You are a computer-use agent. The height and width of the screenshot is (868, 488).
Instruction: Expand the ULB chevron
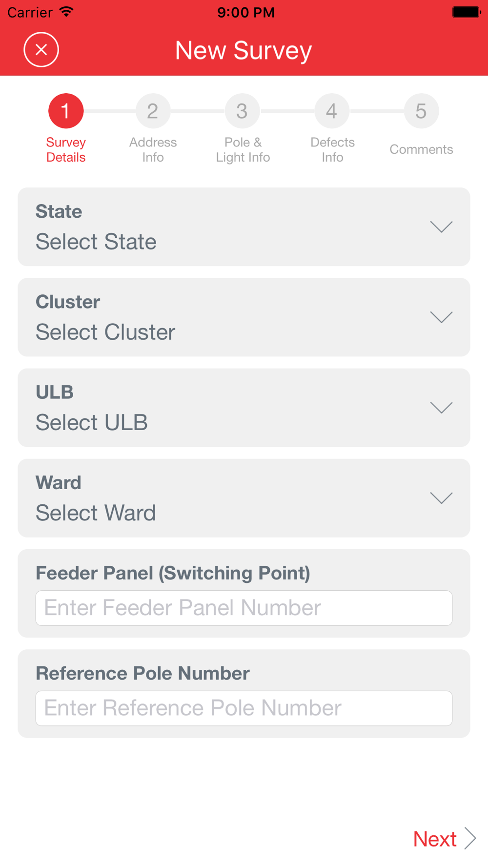[441, 408]
